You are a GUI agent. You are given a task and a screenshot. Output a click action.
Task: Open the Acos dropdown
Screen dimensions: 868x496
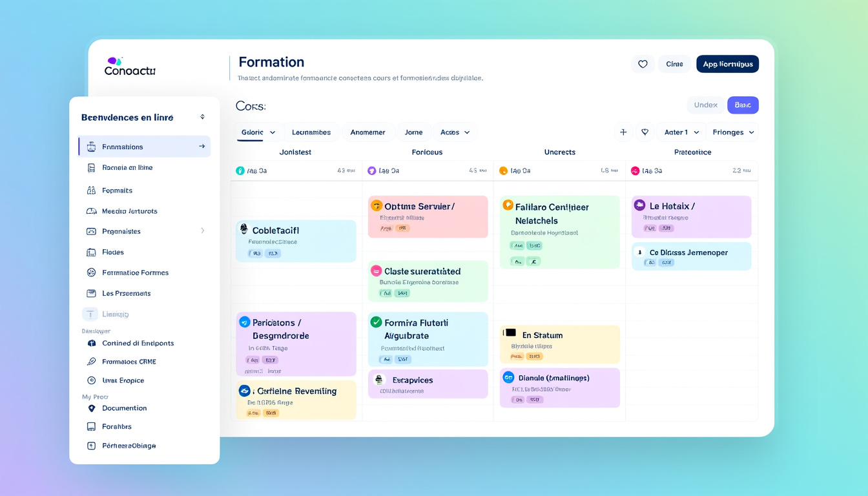[455, 132]
